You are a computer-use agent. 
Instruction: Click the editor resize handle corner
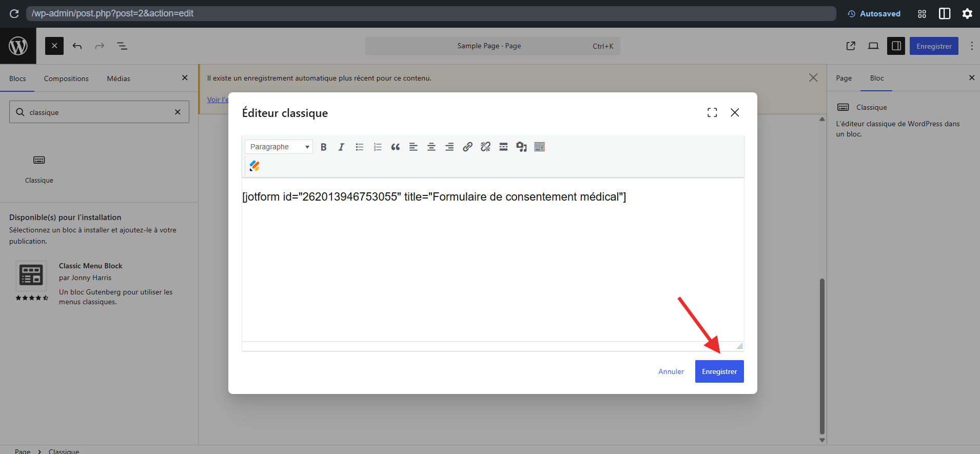[740, 346]
